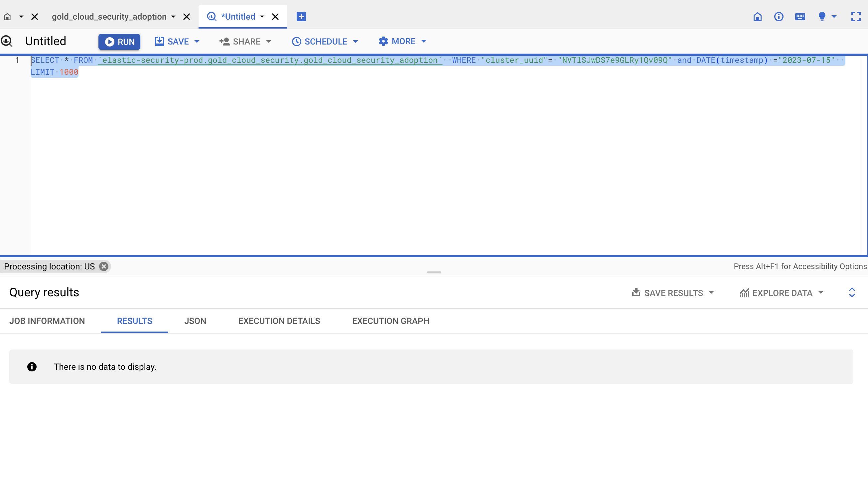Switch to the JSON tab
The height and width of the screenshot is (495, 868).
195,321
